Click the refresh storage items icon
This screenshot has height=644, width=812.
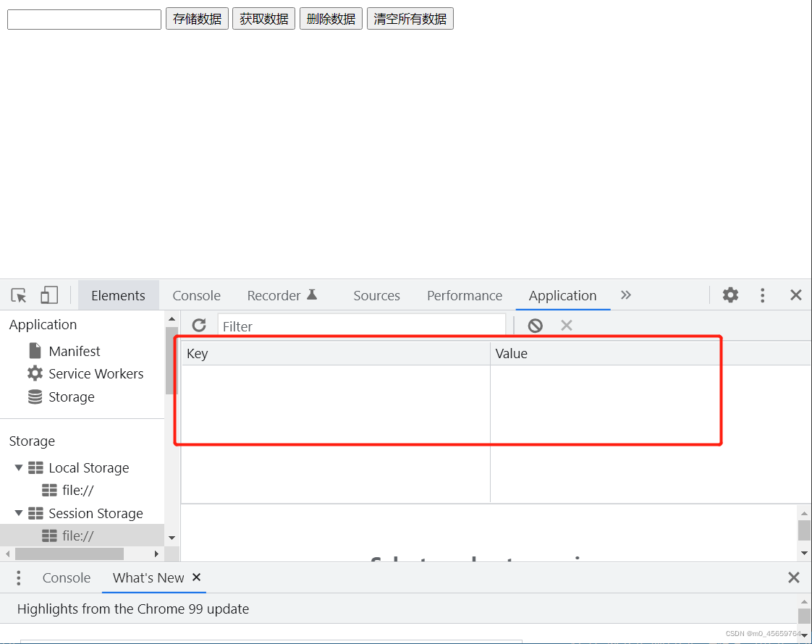point(199,326)
